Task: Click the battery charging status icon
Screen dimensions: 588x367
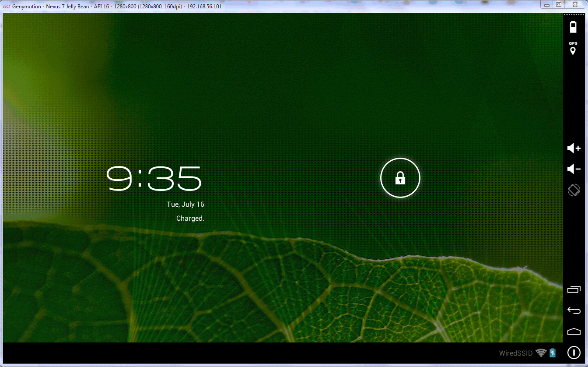Action: 553,353
